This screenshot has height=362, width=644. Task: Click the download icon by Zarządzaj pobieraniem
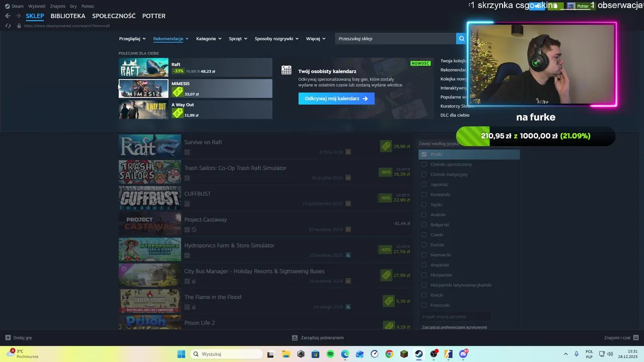tap(295, 338)
